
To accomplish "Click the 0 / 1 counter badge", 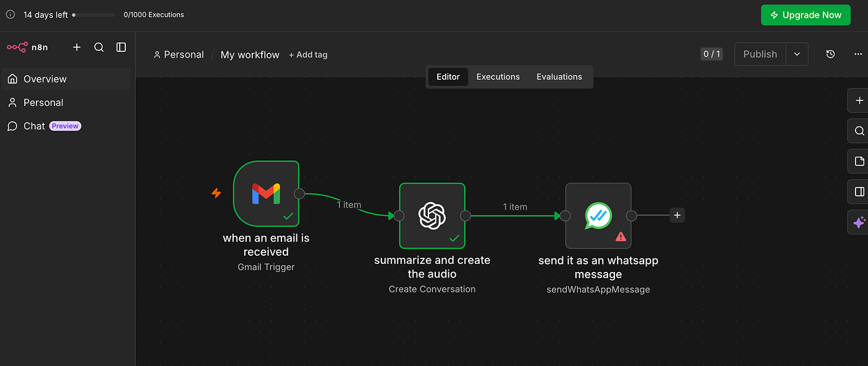I will coord(712,54).
